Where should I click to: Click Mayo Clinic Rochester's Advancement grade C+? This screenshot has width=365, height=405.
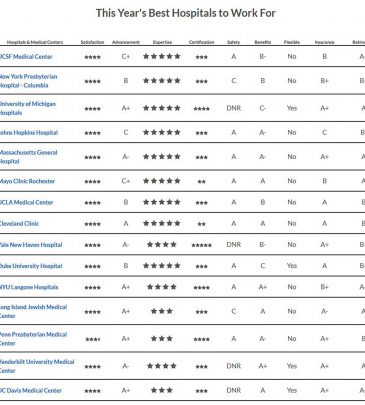coord(126,181)
